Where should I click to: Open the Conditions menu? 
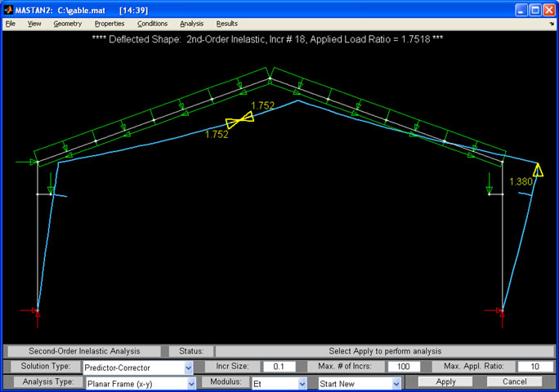(x=152, y=24)
